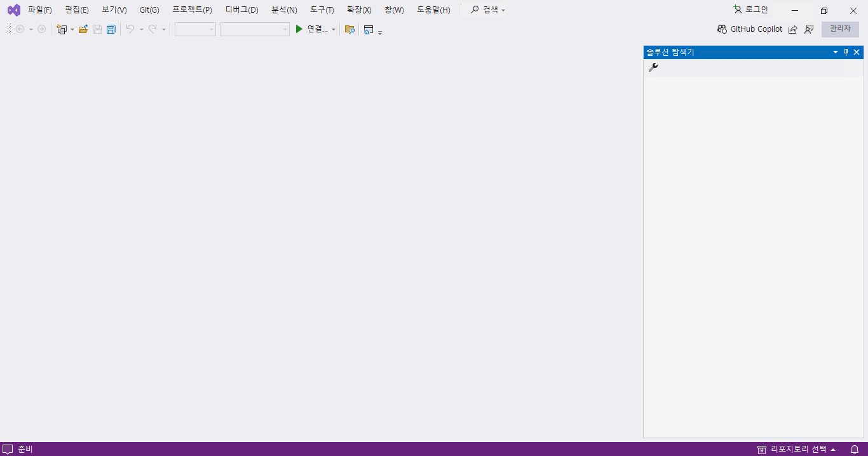Open the 도구(T) menu

322,10
